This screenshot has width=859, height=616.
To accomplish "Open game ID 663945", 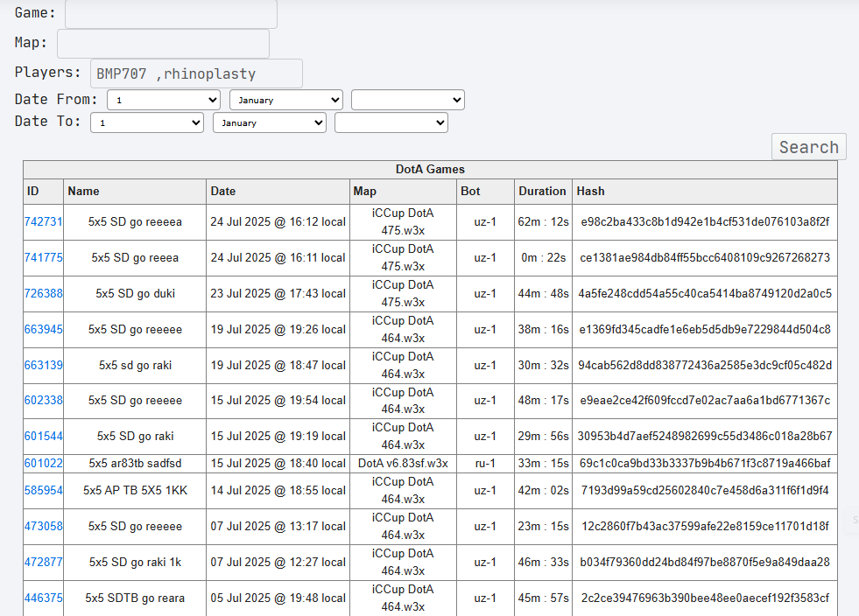I will (43, 329).
